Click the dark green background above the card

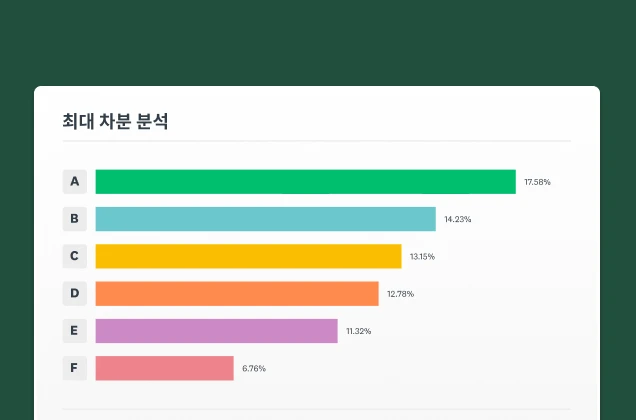point(318,40)
